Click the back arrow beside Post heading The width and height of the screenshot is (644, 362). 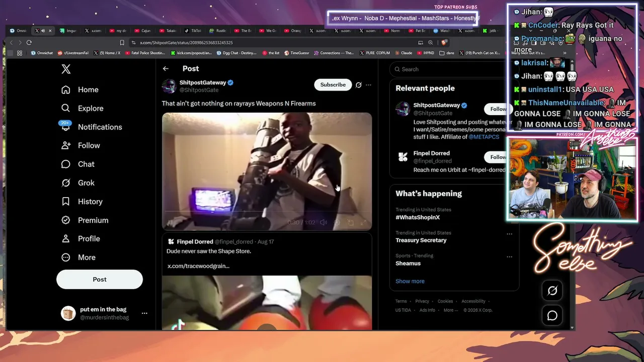166,68
